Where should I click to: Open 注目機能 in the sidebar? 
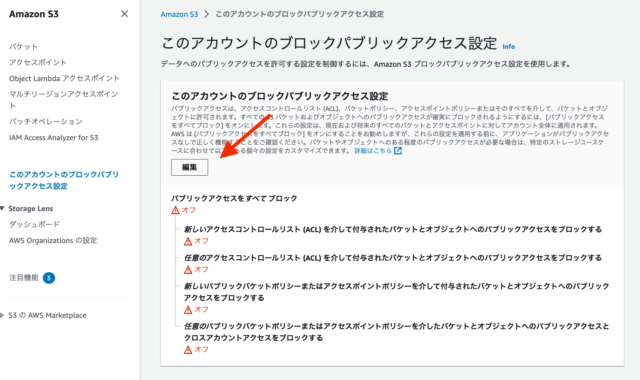pos(24,278)
